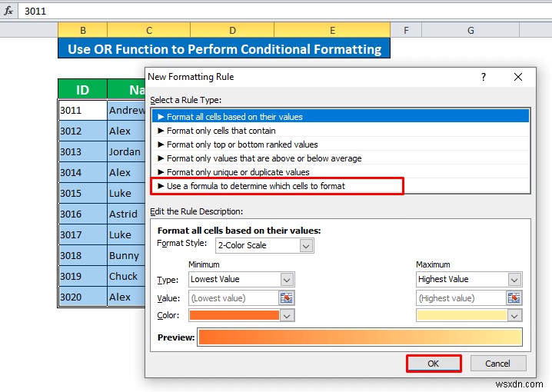The height and width of the screenshot is (392, 552).
Task: Click the Minimum Value input field
Action: 233,298
